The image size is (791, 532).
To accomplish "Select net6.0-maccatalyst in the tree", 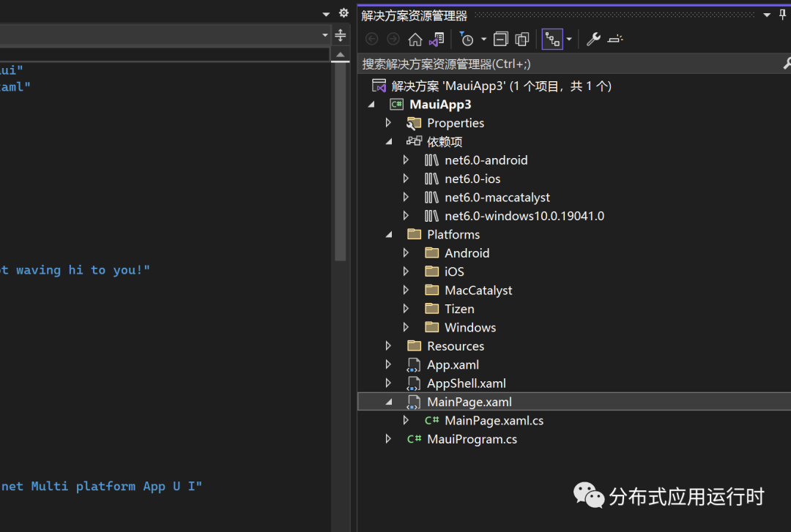I will tap(497, 198).
